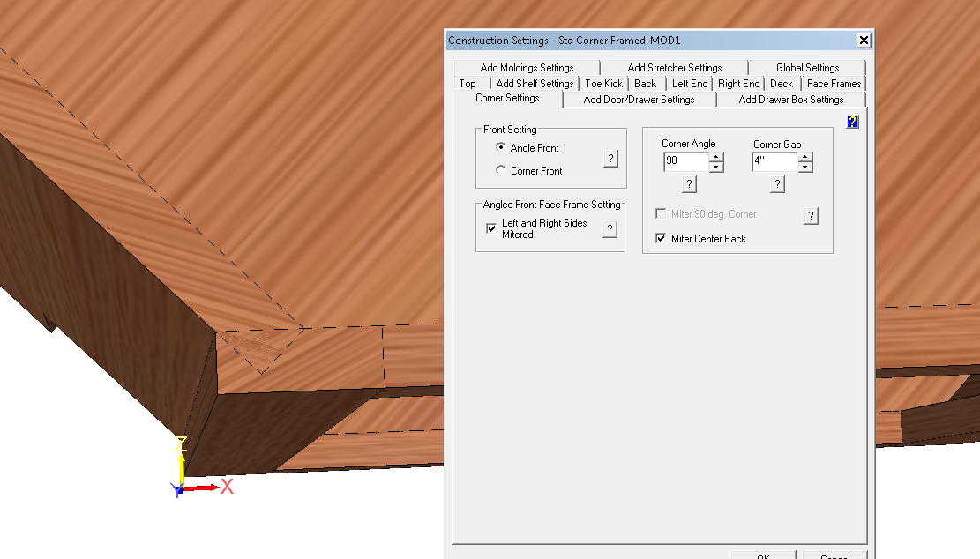Open the Add Moldings Settings tab
980x559 pixels.
[x=527, y=68]
